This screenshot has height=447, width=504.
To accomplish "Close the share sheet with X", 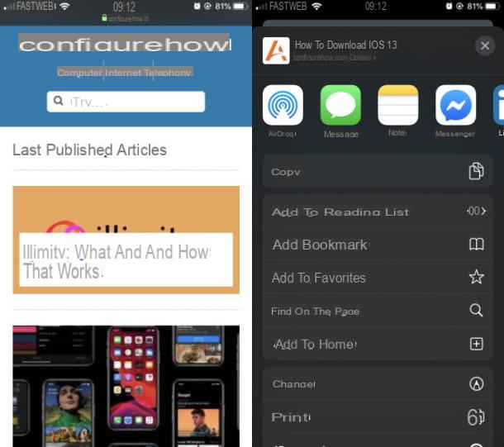I will click(x=485, y=45).
